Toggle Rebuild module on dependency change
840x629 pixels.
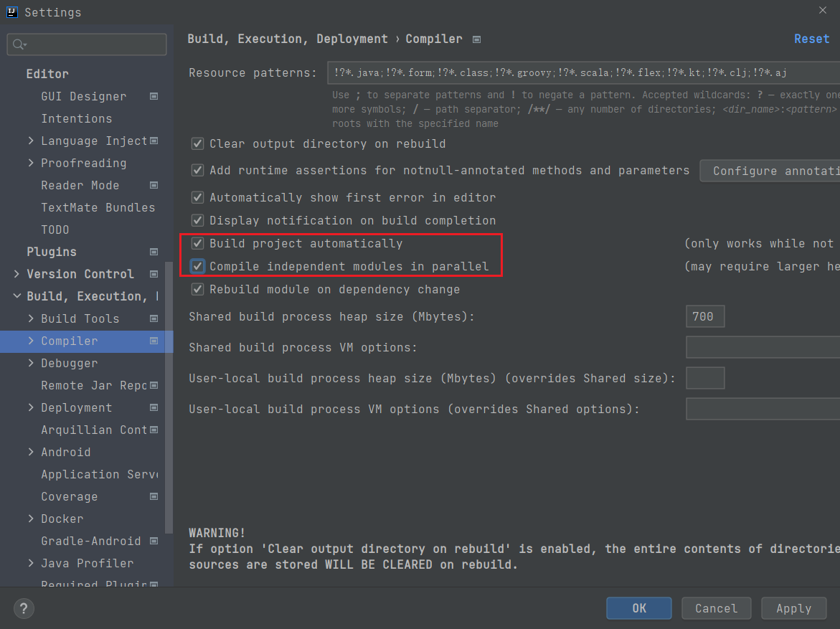[197, 289]
